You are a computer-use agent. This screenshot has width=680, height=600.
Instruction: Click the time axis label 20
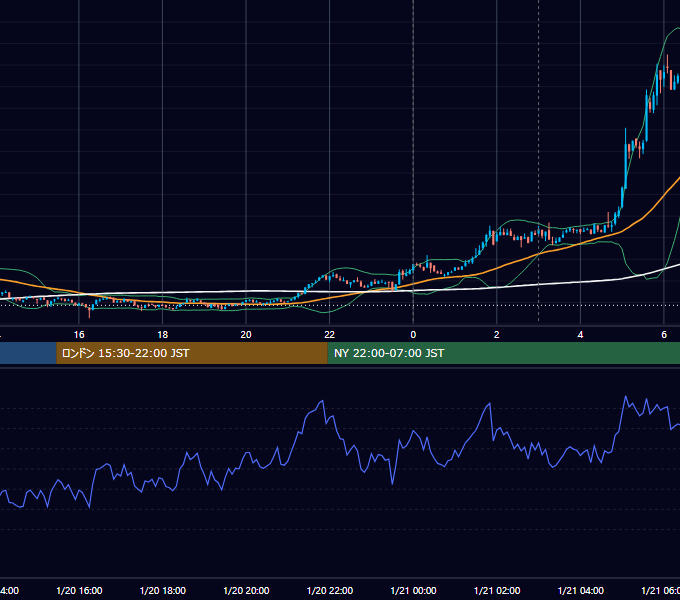click(246, 335)
